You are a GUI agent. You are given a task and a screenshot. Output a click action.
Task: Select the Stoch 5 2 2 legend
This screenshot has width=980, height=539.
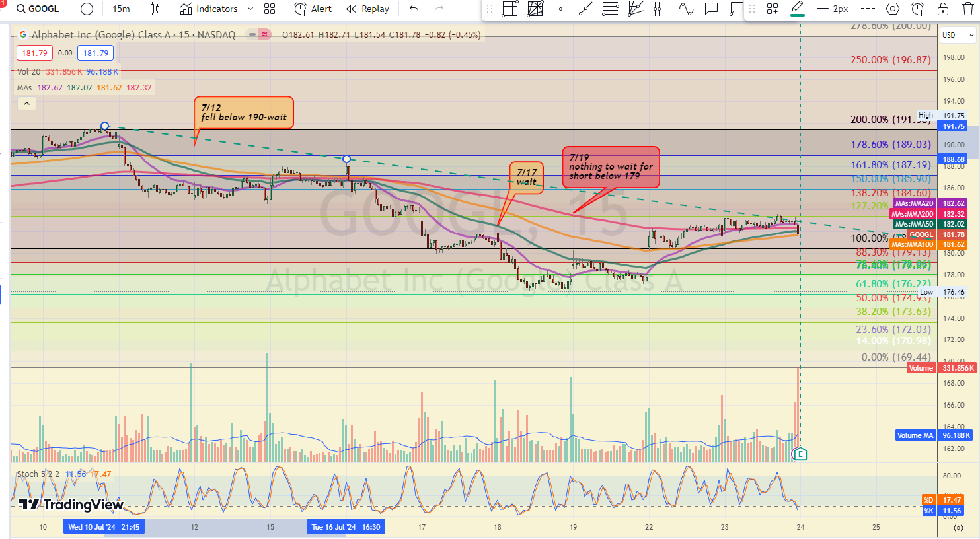click(38, 474)
